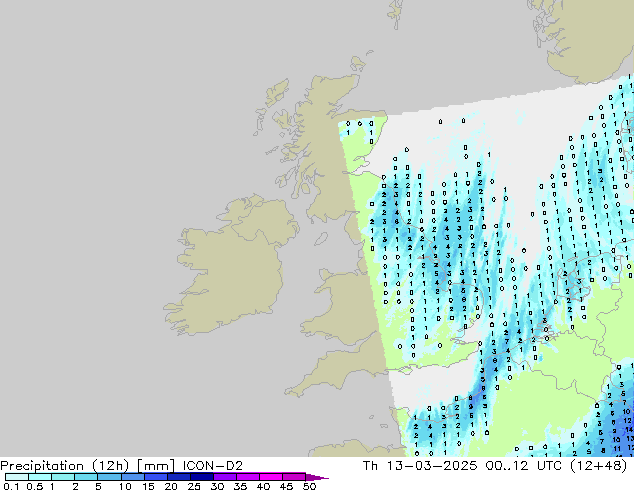634x490 pixels.
Task: Click the '40' legend scale value
Action: 263,486
